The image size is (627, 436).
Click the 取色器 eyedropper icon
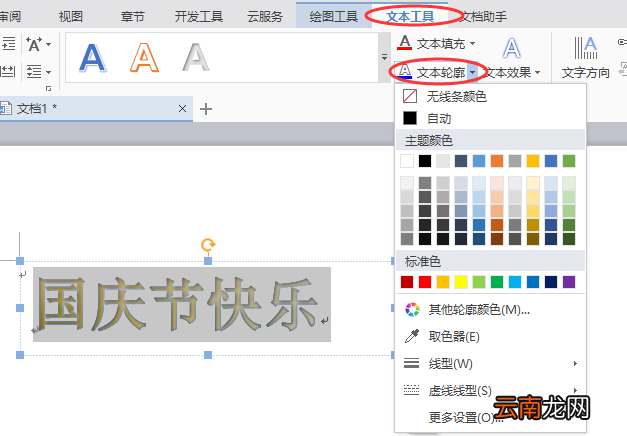412,336
